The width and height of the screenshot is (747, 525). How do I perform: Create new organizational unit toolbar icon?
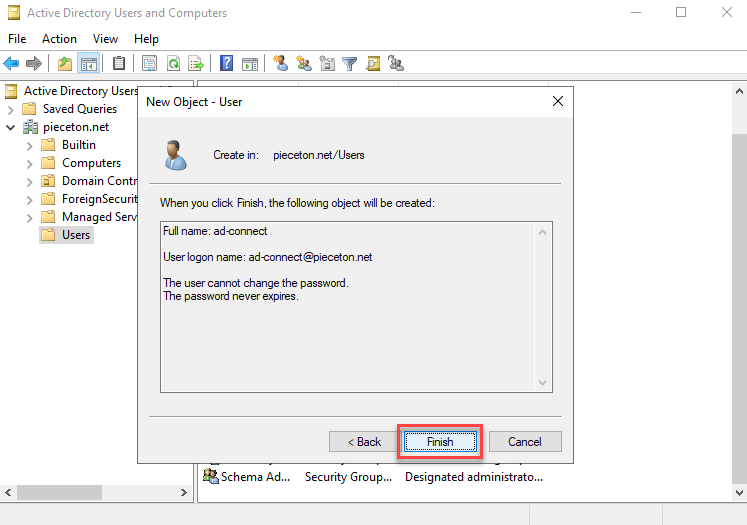327,63
